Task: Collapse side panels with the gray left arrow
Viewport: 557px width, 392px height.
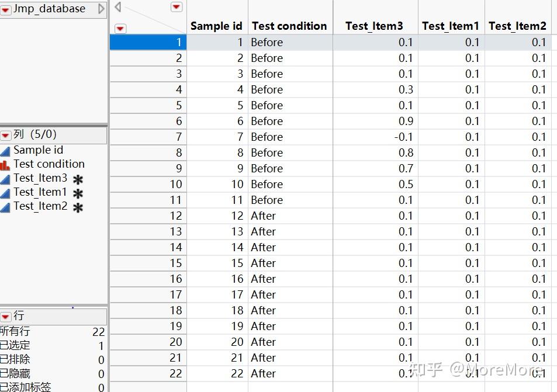Action: click(x=117, y=7)
